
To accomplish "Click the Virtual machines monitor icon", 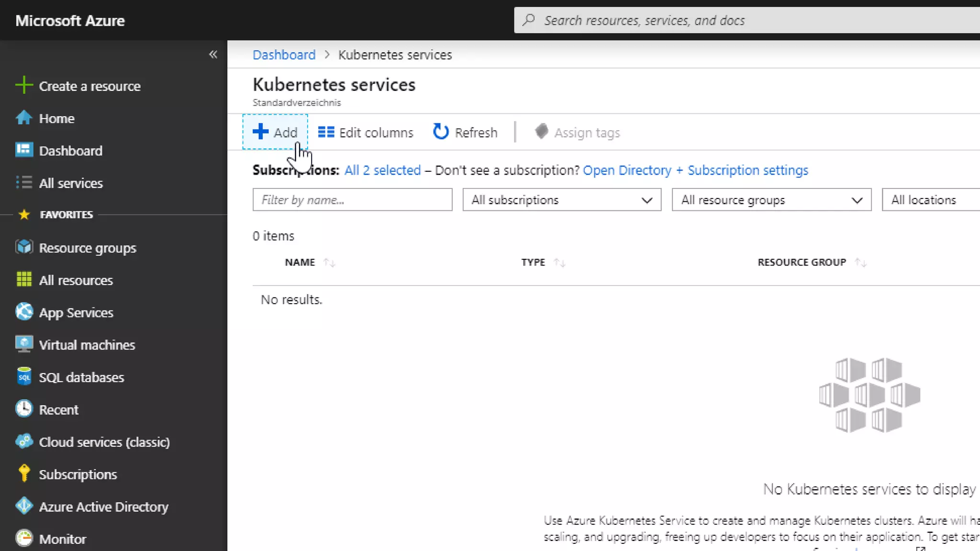I will point(23,344).
